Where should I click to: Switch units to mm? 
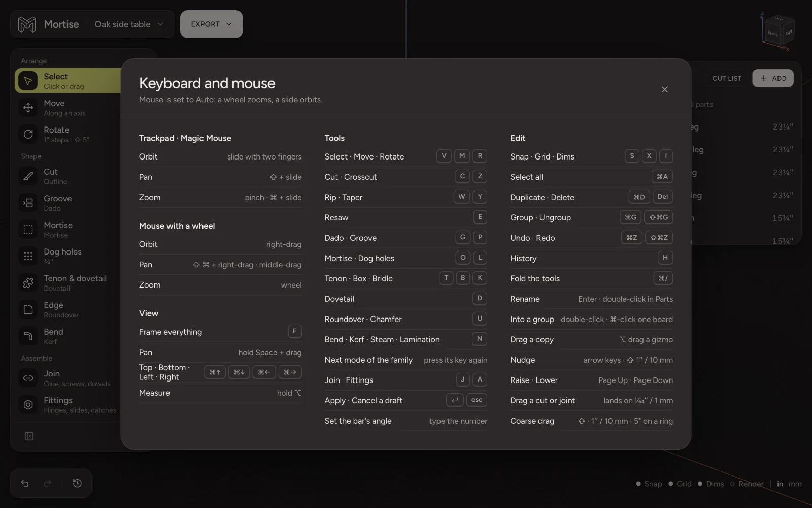tap(795, 484)
